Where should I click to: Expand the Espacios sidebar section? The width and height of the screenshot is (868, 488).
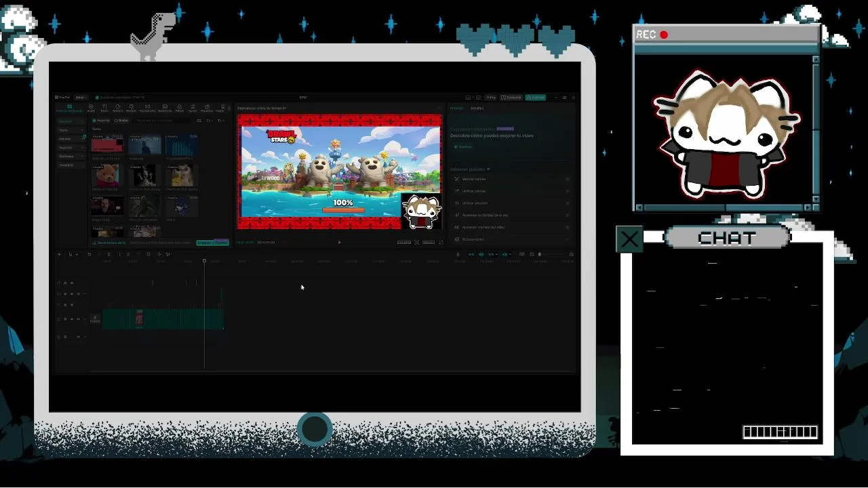[71, 139]
